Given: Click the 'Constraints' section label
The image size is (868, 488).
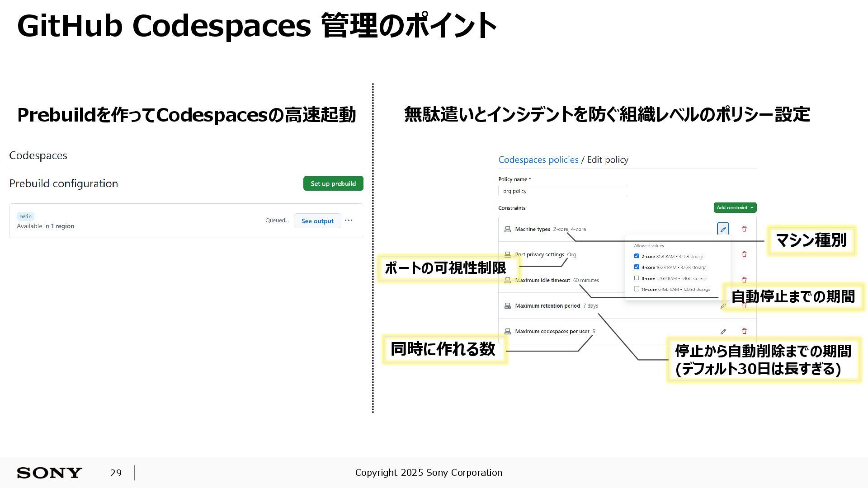Looking at the screenshot, I should click(512, 208).
